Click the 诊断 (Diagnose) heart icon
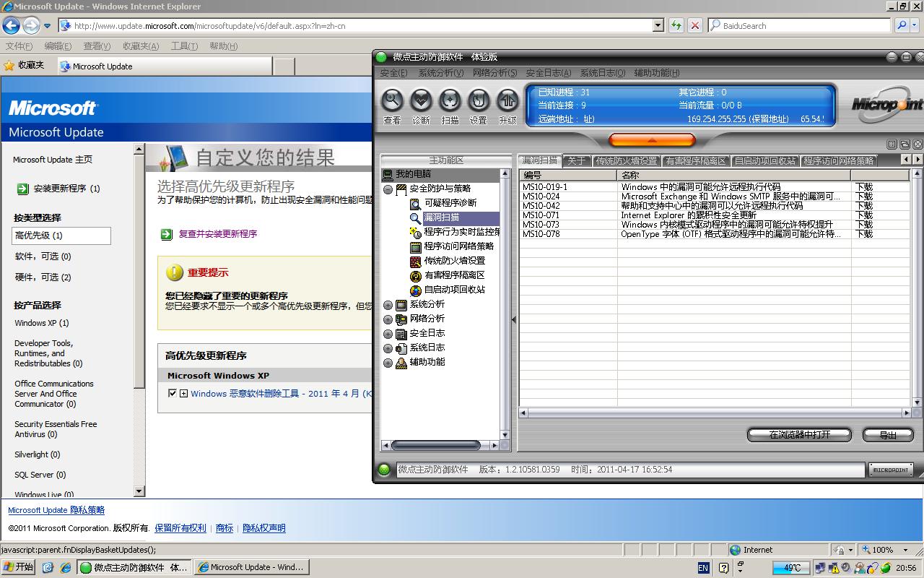924x578 pixels. [x=421, y=100]
